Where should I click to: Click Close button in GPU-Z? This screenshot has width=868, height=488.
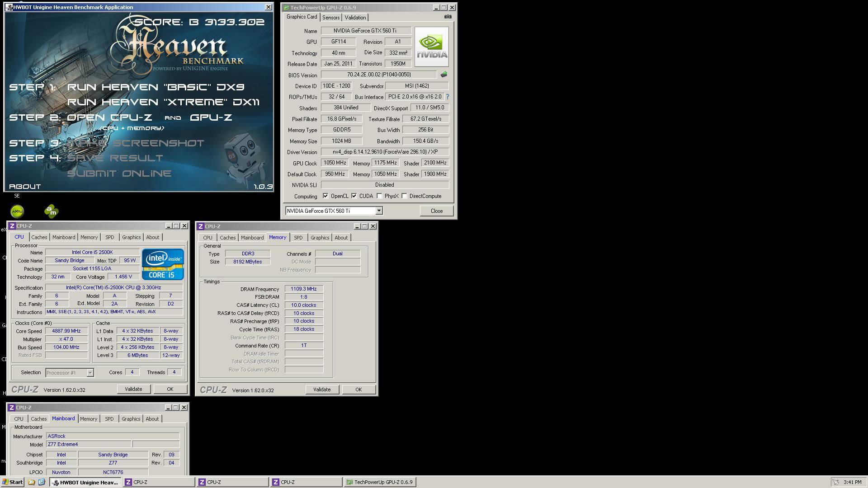[436, 211]
